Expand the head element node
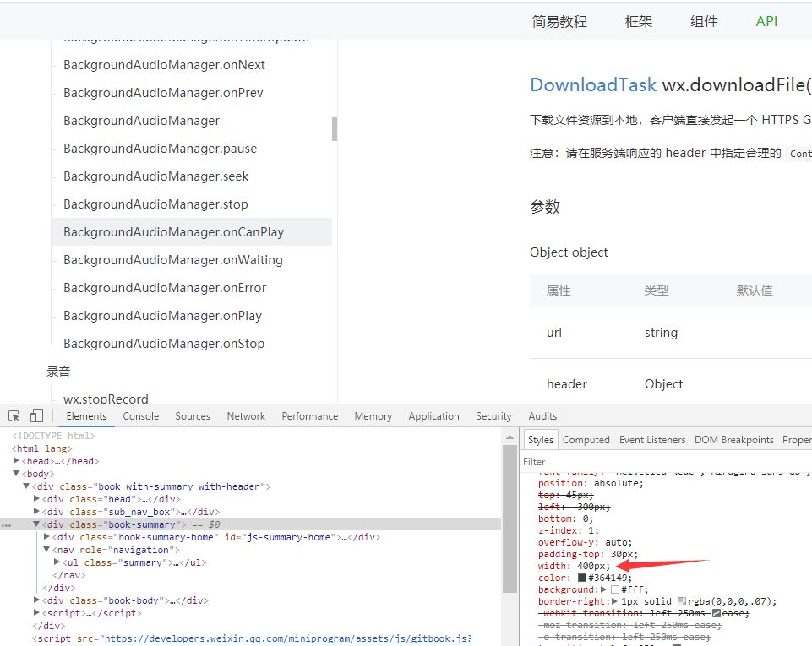The width and height of the screenshot is (812, 646). coord(16,461)
